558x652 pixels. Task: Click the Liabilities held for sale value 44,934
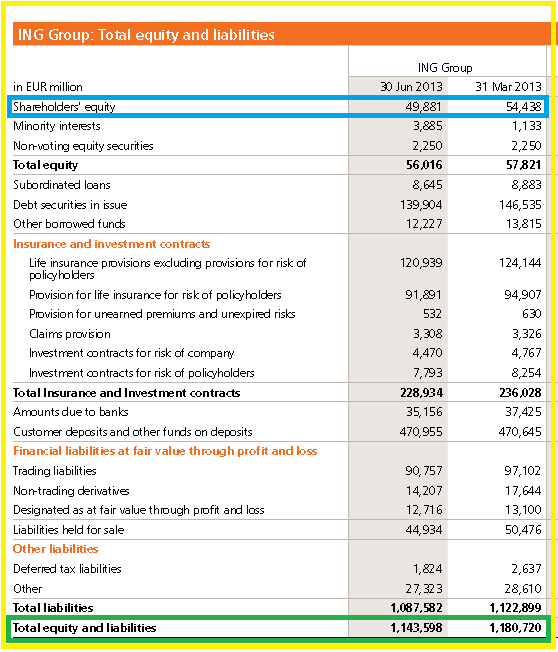click(x=424, y=530)
